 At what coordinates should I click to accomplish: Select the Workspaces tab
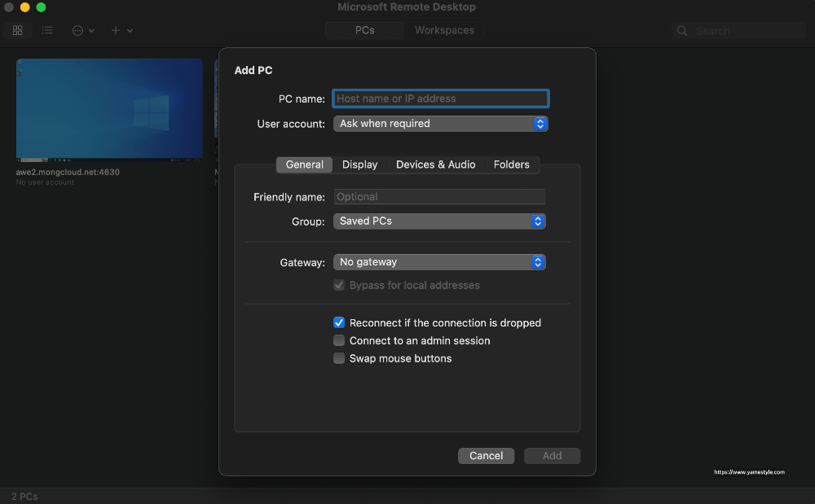(x=444, y=31)
